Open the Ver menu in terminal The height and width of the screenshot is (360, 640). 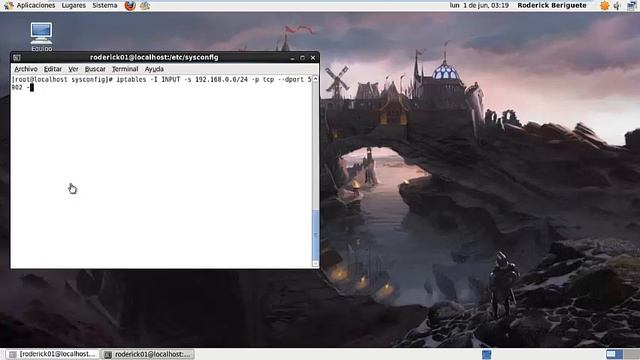[73, 69]
